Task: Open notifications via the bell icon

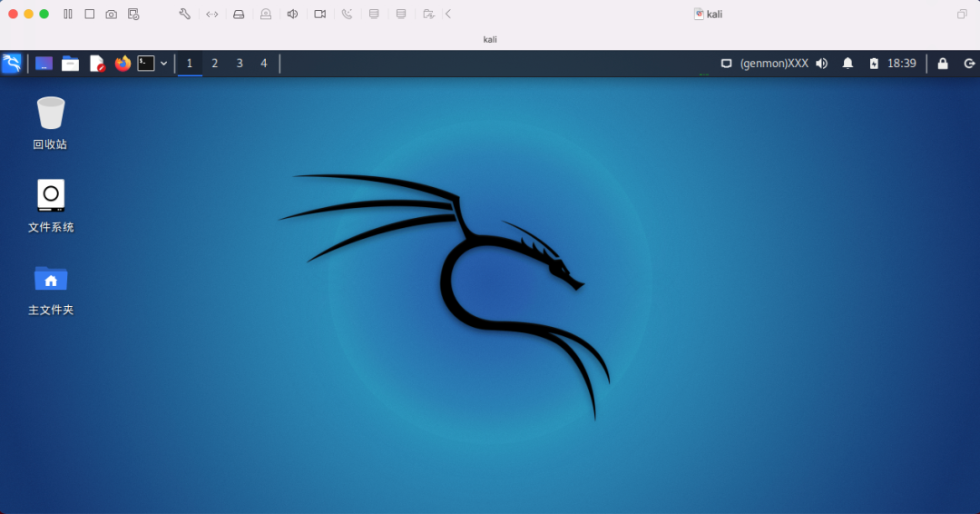Action: (848, 64)
